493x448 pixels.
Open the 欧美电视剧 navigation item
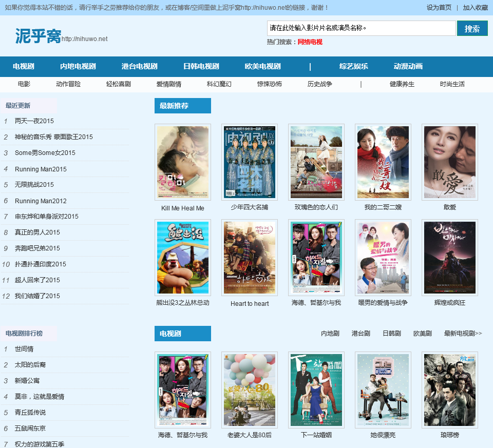click(x=262, y=66)
